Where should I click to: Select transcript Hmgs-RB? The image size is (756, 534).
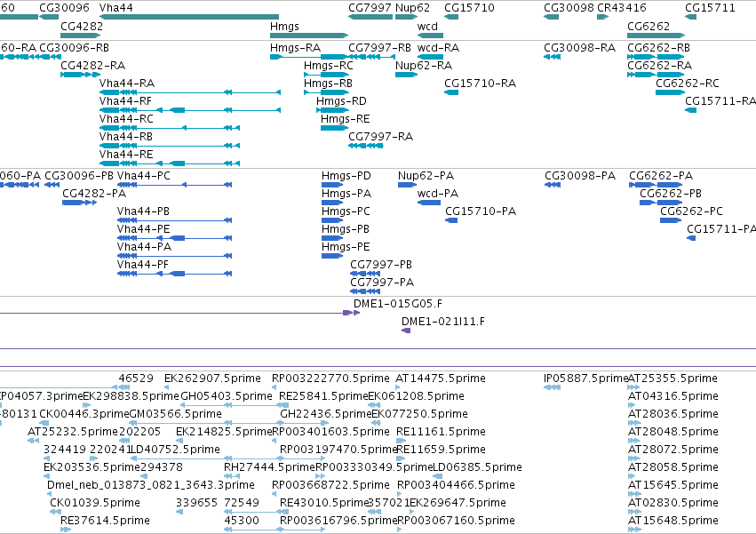[x=326, y=92]
